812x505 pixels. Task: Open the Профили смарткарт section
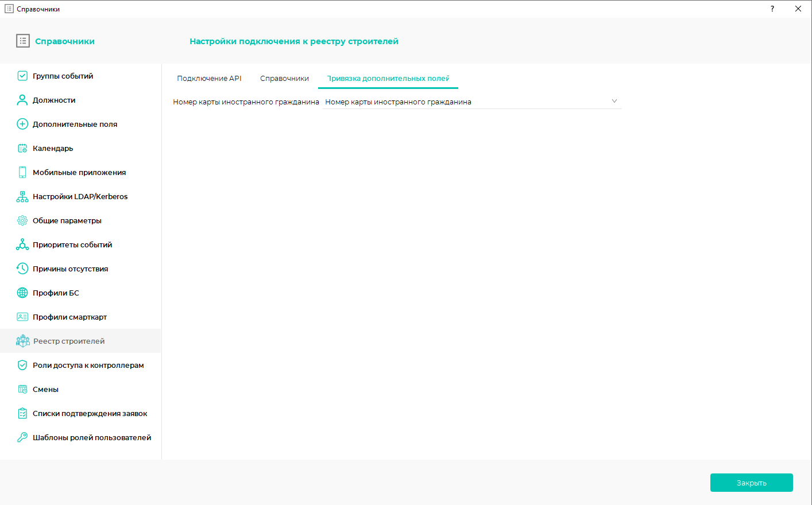69,317
